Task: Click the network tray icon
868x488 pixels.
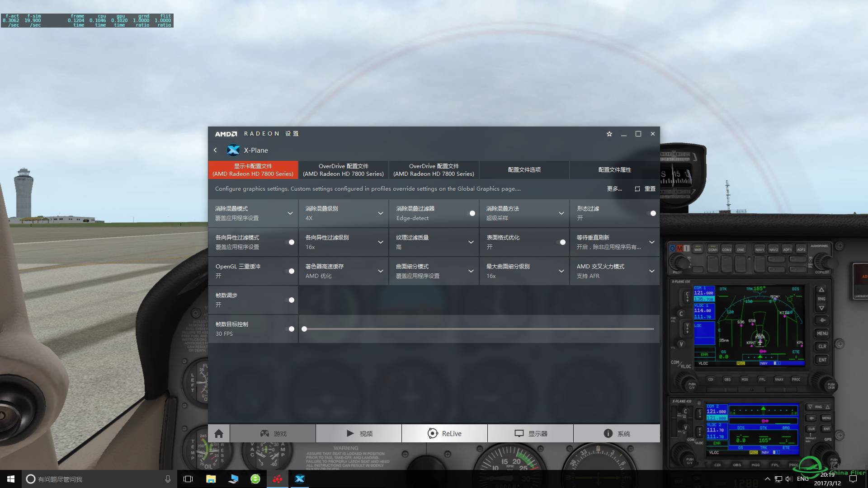Action: pyautogui.click(x=778, y=479)
